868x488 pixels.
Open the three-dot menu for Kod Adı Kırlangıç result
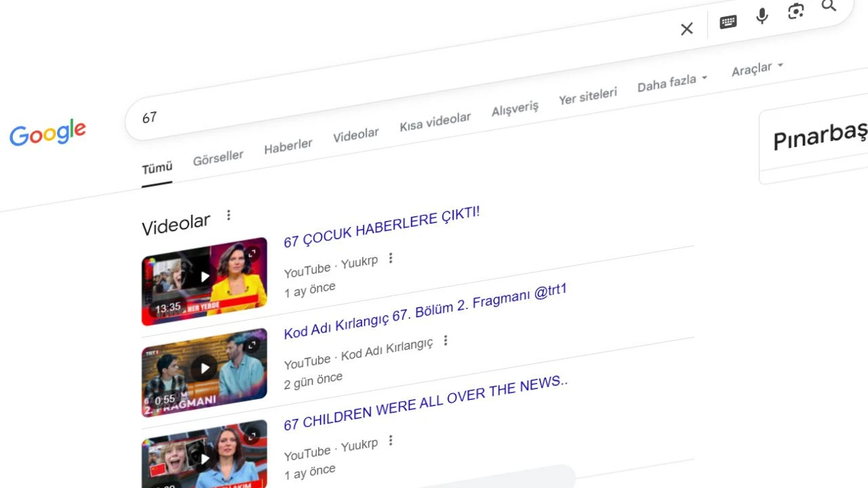click(x=445, y=341)
